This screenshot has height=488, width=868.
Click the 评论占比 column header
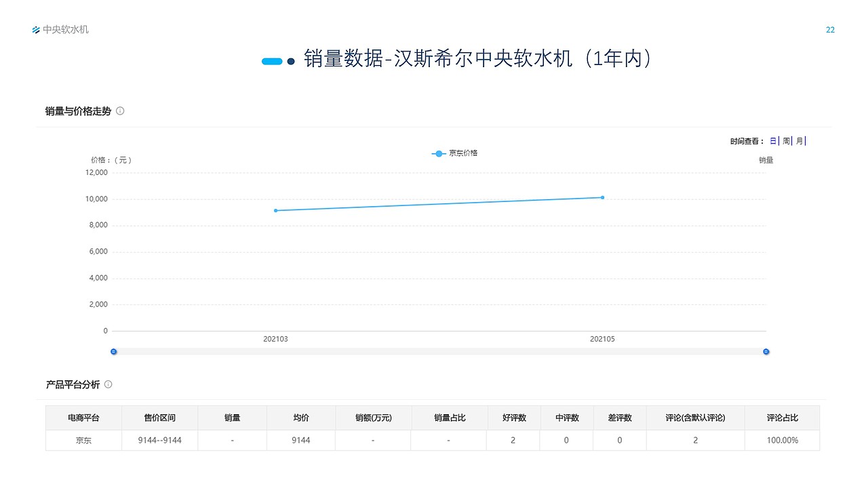782,418
